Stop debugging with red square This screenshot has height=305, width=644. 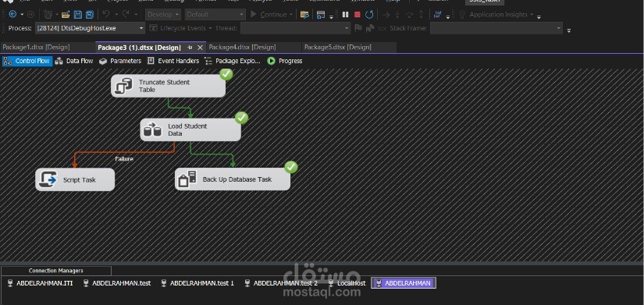click(358, 15)
